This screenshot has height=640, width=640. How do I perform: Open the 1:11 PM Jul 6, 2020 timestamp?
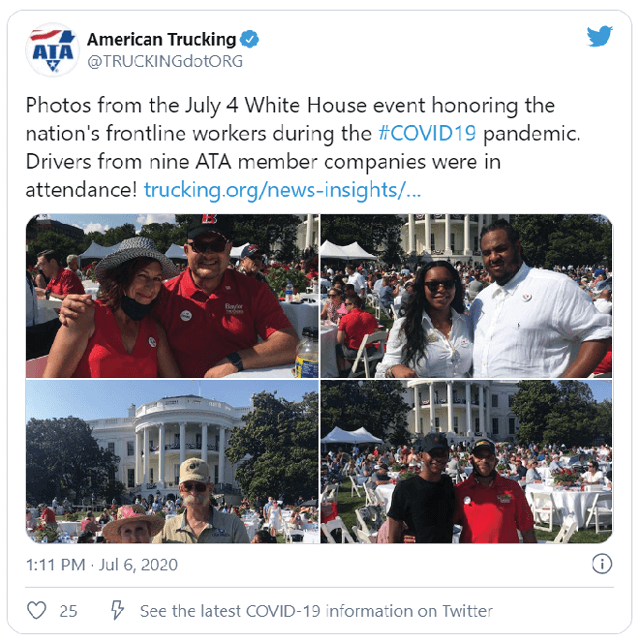[102, 565]
